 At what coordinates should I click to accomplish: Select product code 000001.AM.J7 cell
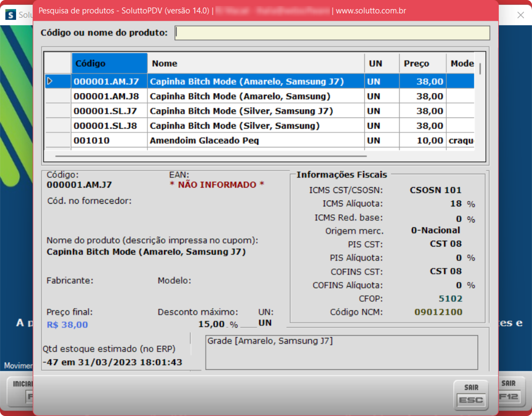[109, 81]
